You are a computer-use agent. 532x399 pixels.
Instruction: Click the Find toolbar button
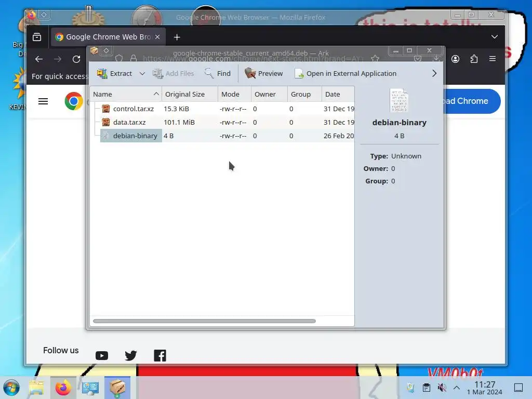click(218, 73)
